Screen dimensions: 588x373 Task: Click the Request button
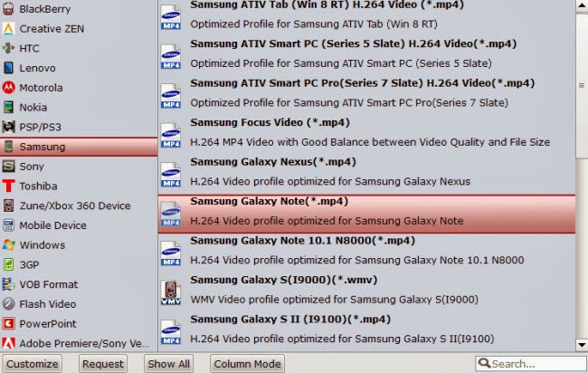(103, 364)
